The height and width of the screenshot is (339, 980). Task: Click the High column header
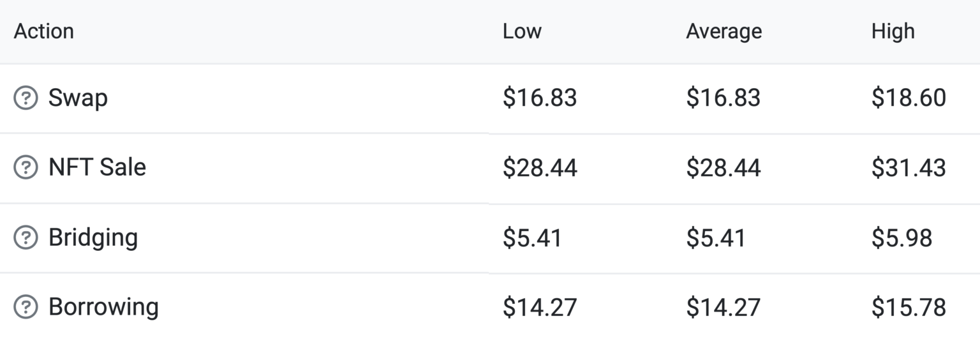pyautogui.click(x=893, y=31)
